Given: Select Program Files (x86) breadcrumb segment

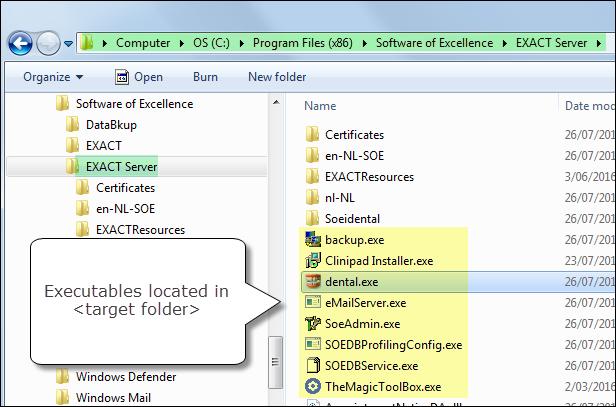Looking at the screenshot, I should click(302, 43).
